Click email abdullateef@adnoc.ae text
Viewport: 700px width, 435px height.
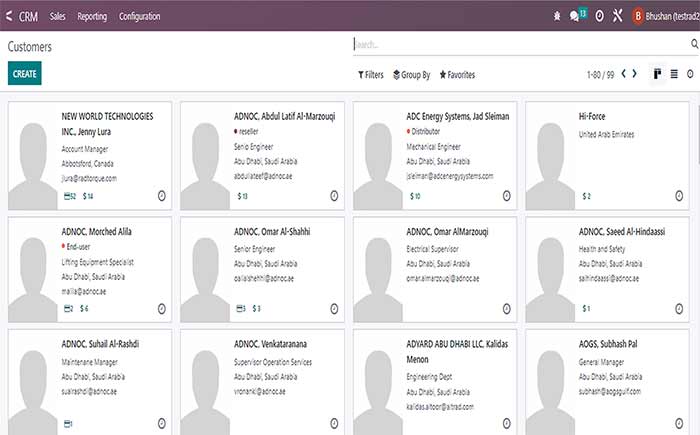pos(263,176)
